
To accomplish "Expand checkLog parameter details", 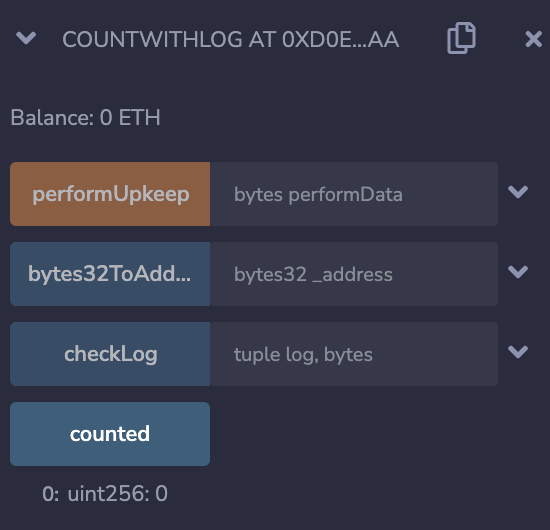I will coord(518,351).
